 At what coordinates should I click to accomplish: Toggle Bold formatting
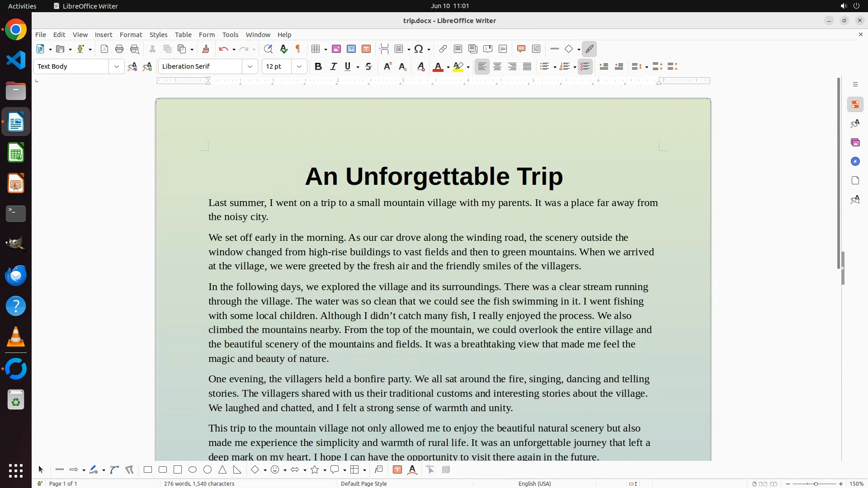point(318,67)
